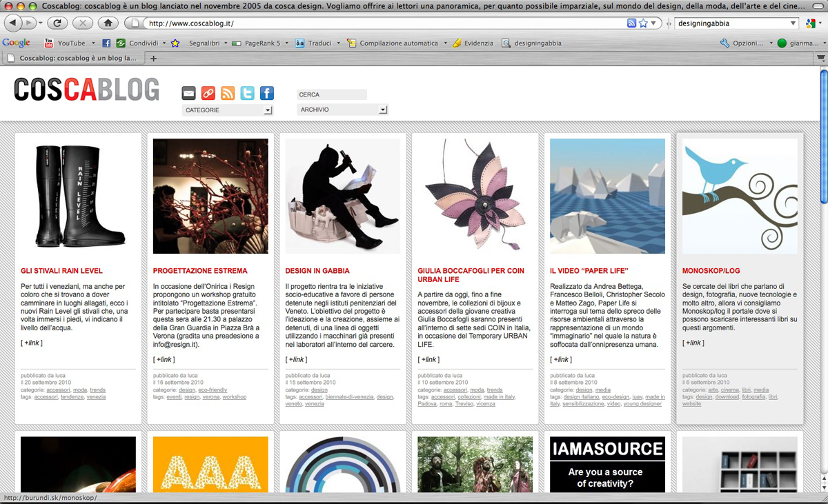Screen dimensions: 828x504
Task: Open Opzioni wrench settings
Action: pos(742,43)
